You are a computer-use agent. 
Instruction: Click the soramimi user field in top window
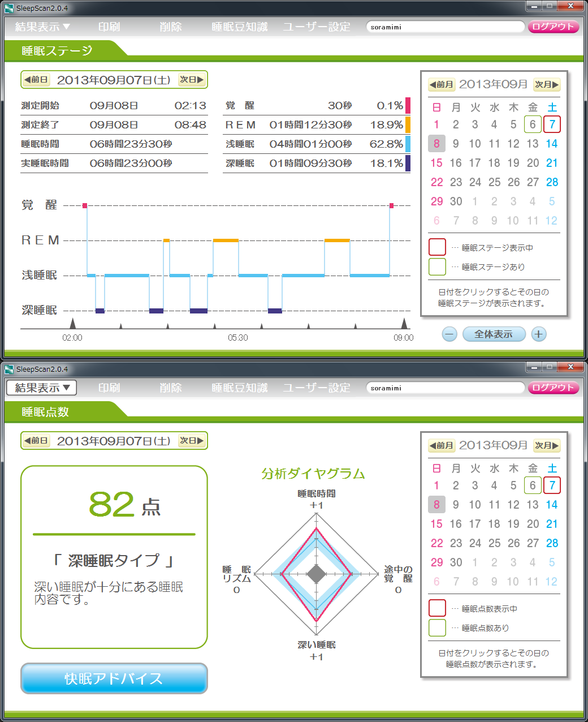click(445, 27)
